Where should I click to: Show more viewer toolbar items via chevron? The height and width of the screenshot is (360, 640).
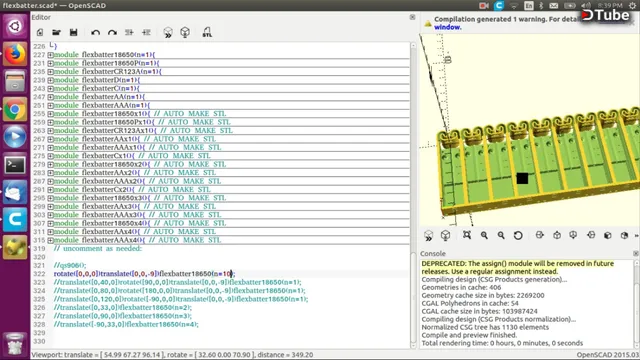(x=637, y=236)
